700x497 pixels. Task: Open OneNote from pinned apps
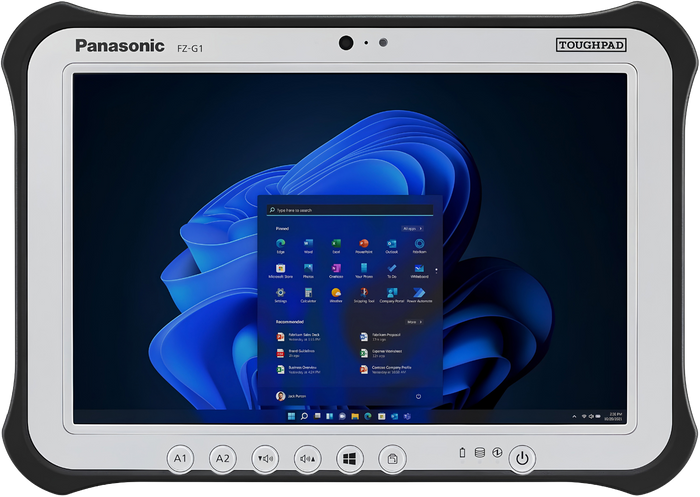(x=336, y=271)
